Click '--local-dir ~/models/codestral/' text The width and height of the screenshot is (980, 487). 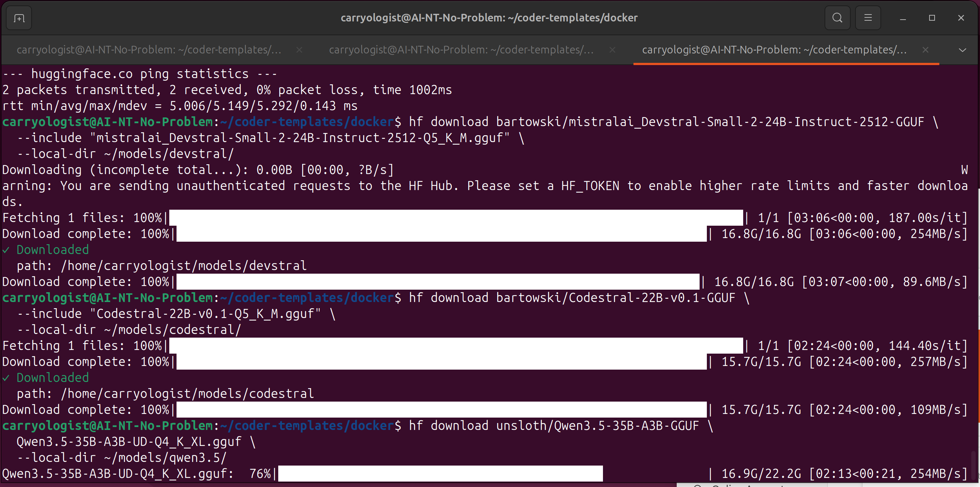point(129,329)
